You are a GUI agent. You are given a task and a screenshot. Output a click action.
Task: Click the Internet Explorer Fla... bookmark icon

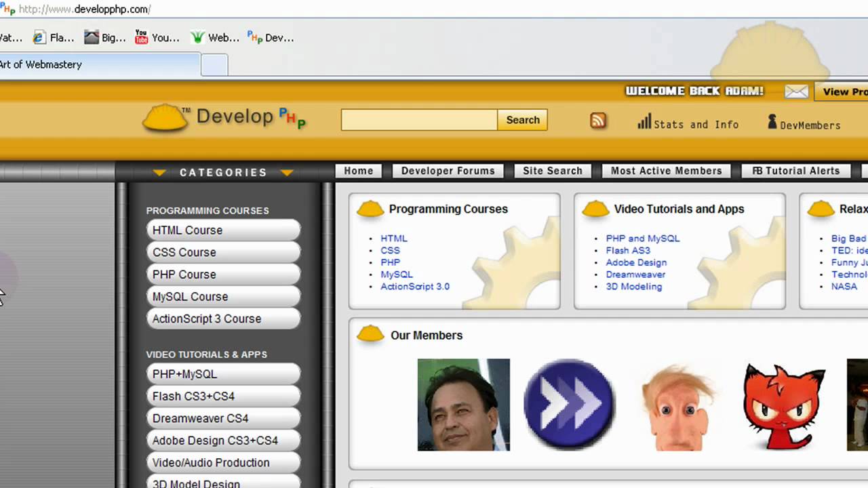39,37
